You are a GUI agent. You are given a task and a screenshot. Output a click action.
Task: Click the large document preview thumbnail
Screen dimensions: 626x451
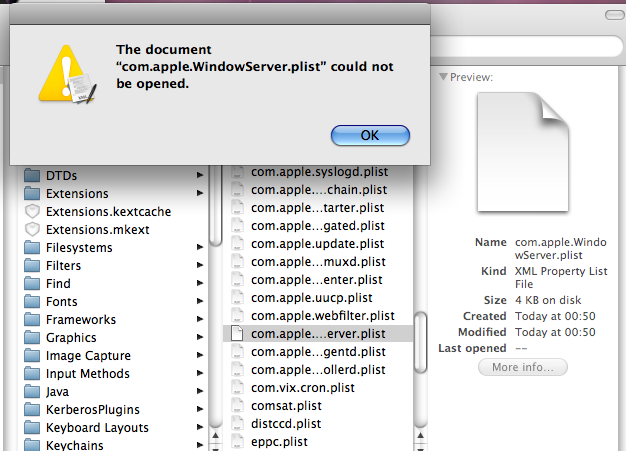(x=523, y=152)
